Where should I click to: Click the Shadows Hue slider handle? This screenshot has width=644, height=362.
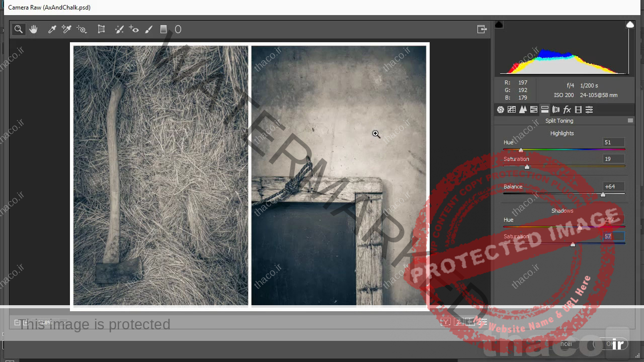point(580,227)
